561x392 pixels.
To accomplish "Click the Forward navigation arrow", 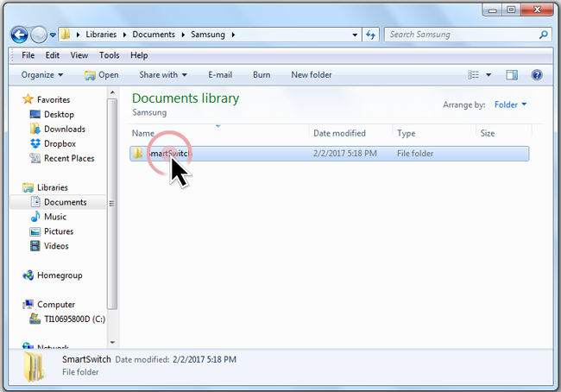I will pos(39,35).
